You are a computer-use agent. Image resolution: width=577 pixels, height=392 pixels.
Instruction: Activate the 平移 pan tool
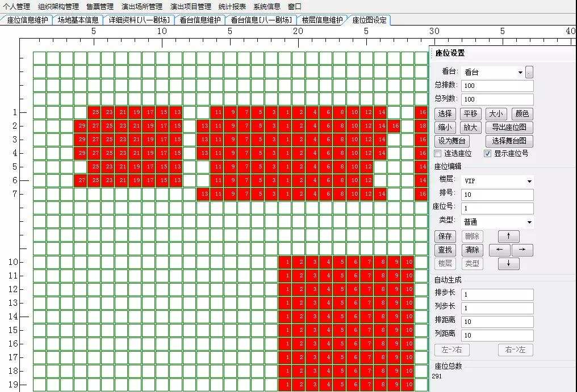pos(471,113)
